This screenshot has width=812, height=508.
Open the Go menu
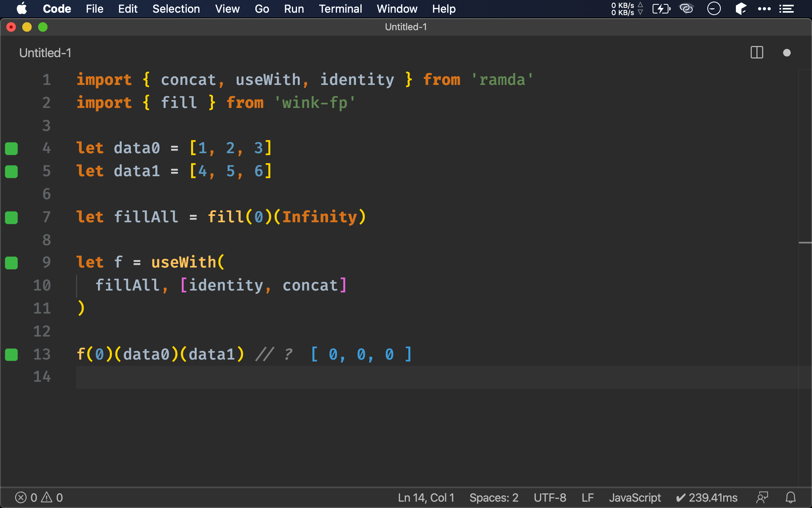262,9
